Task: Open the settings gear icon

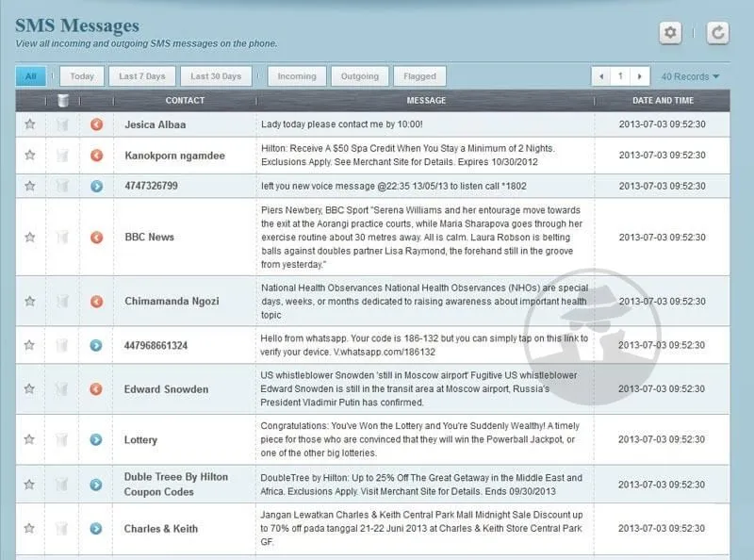Action: tap(670, 33)
